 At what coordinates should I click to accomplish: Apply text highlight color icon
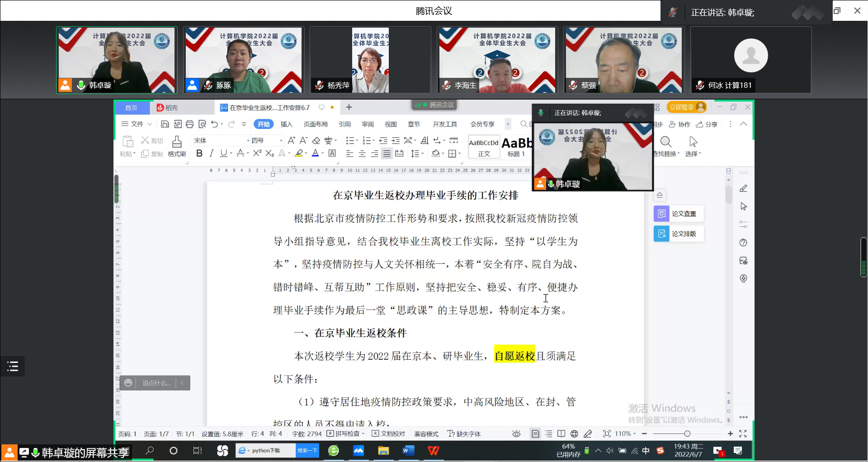(x=298, y=153)
